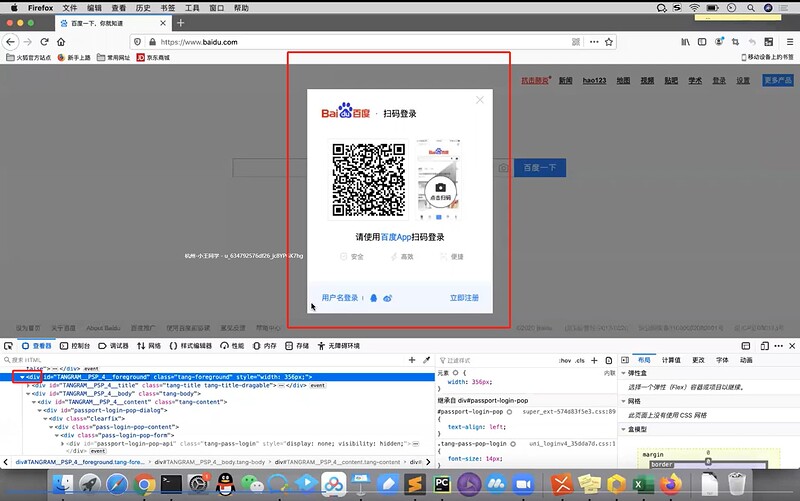Open the page actions three-dot menu

point(594,42)
